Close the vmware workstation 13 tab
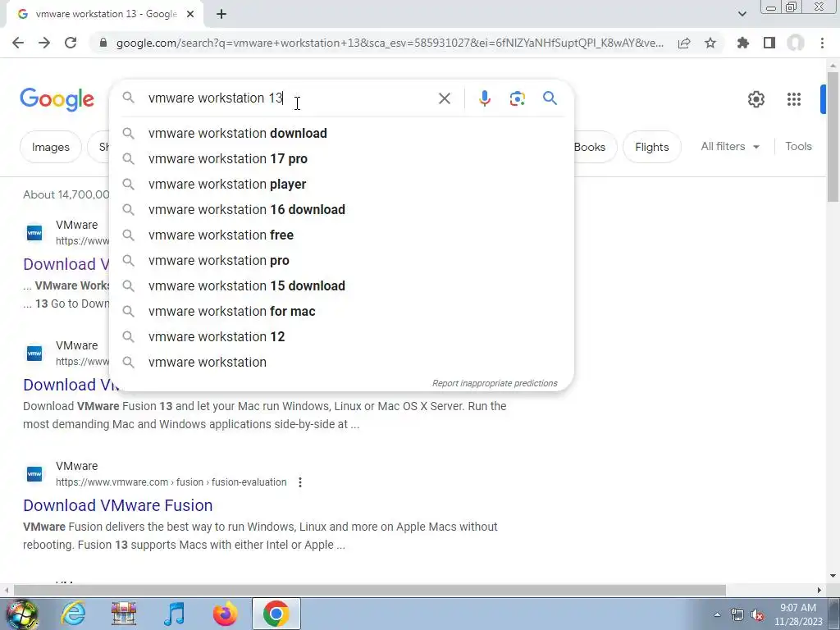The image size is (840, 630). pos(190,15)
